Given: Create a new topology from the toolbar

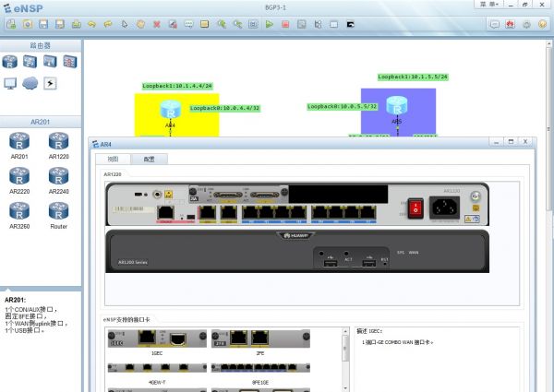Looking at the screenshot, I should coord(11,24).
